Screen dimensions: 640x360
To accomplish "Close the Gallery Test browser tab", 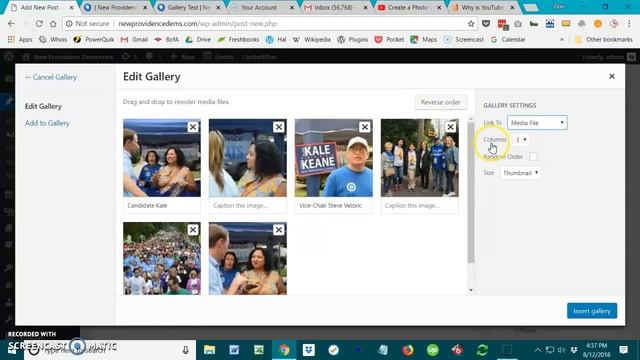I will point(218,7).
